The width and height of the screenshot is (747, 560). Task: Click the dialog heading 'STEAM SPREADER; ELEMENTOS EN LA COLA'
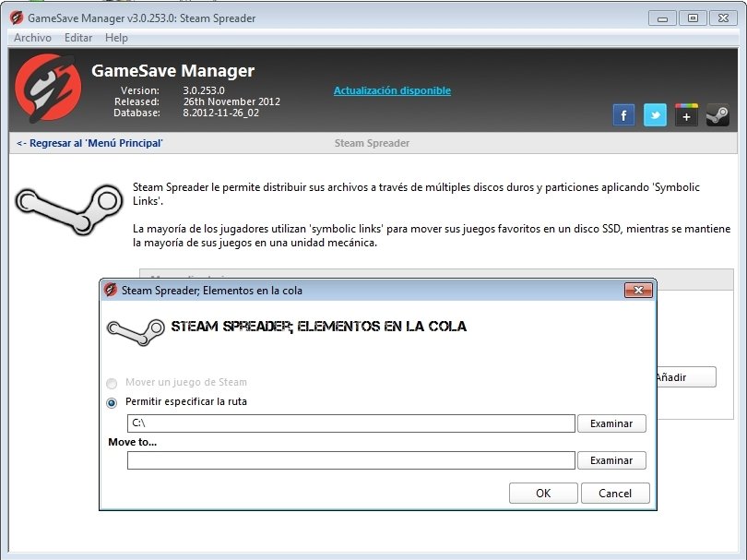(319, 327)
